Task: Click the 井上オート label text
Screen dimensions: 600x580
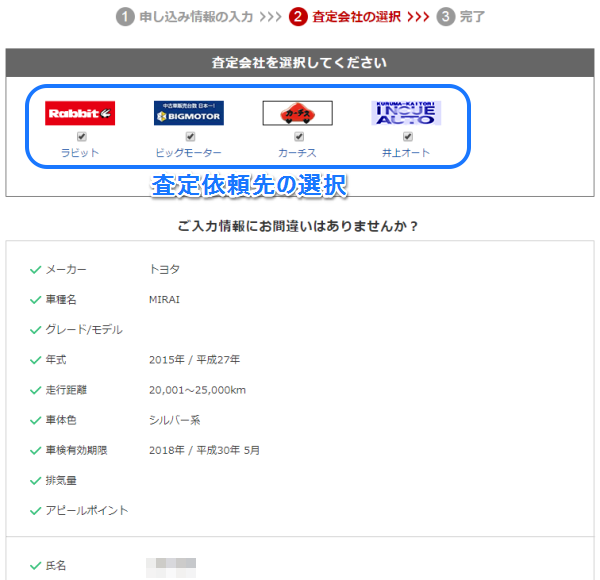Action: click(x=406, y=153)
